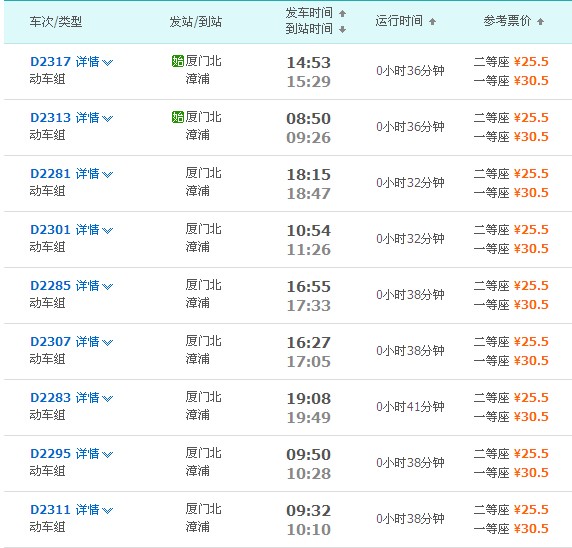Open train number D2313 link
572x548 pixels.
tap(50, 118)
